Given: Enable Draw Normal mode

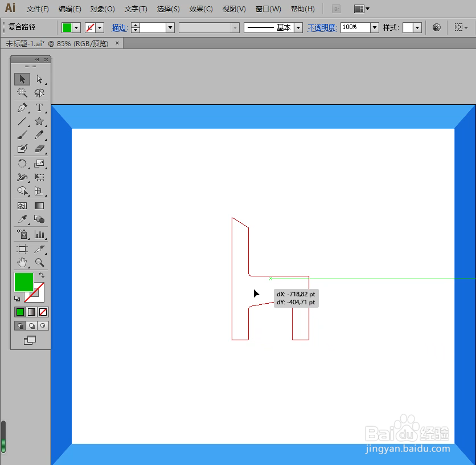Looking at the screenshot, I should (x=20, y=326).
